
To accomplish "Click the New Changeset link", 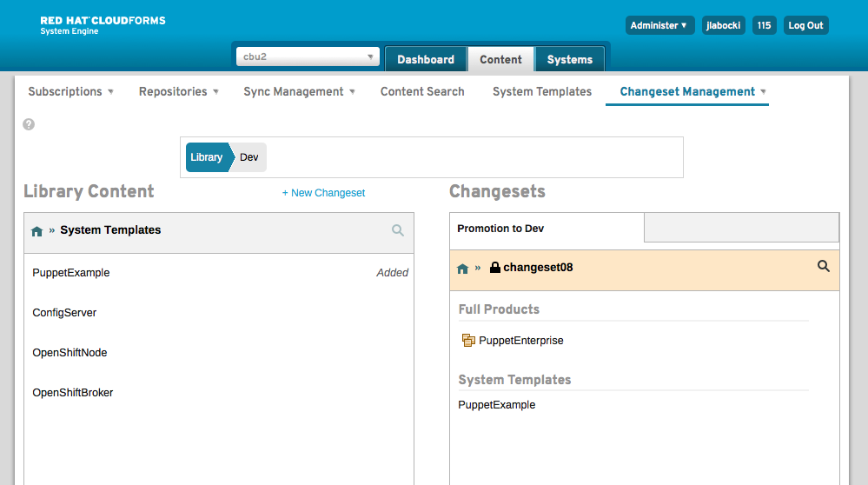I will [323, 193].
